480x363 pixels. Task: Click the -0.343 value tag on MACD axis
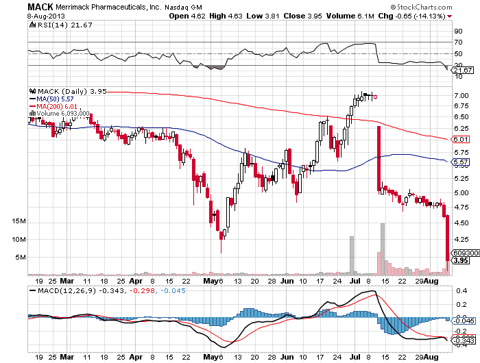[463, 341]
